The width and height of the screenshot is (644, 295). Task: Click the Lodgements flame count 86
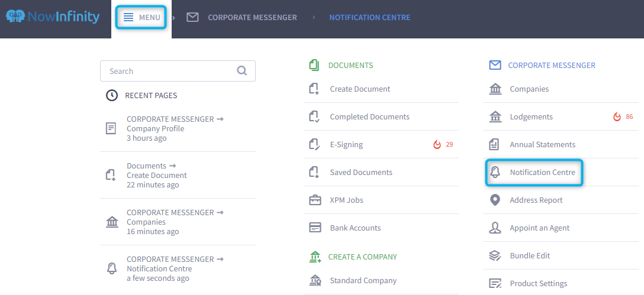[x=623, y=116]
